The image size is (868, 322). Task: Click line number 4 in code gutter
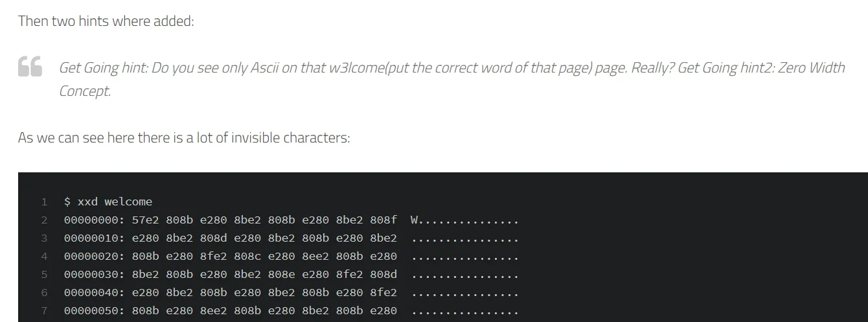tap(44, 256)
